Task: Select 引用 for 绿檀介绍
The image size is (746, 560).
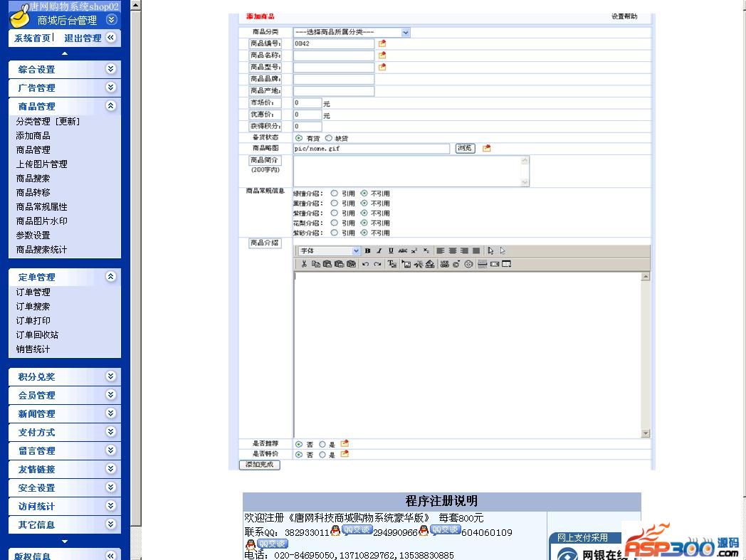Action: [x=335, y=193]
